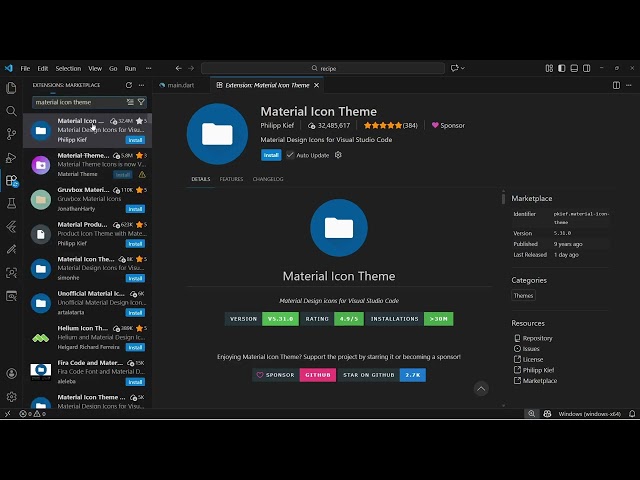The image size is (640, 480).
Task: Click the Star on GitHub badge
Action: pos(382,375)
